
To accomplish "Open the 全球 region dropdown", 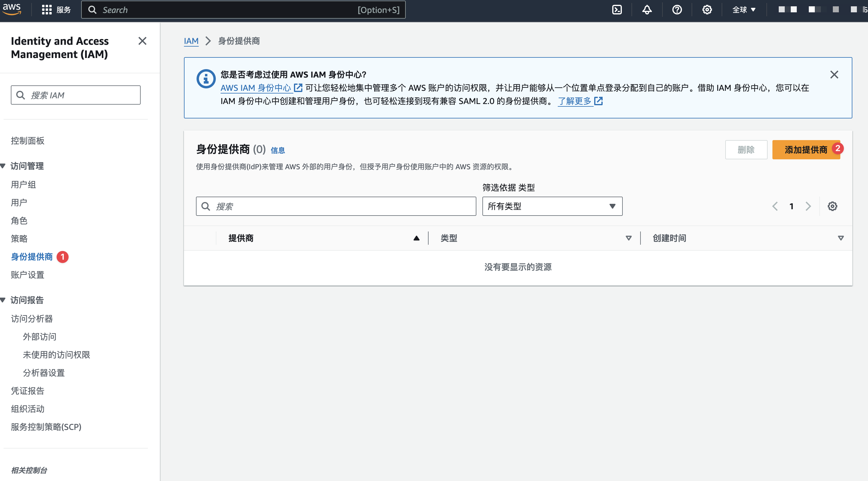I will 744,10.
